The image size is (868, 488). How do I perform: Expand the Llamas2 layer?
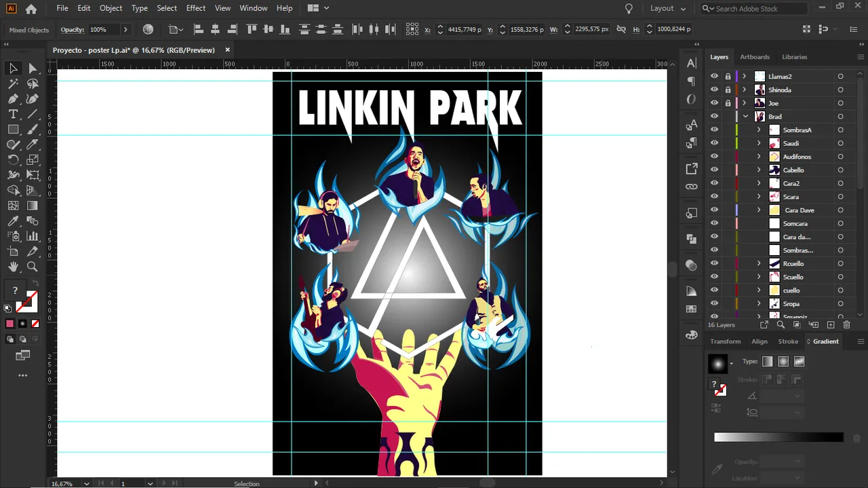click(745, 77)
